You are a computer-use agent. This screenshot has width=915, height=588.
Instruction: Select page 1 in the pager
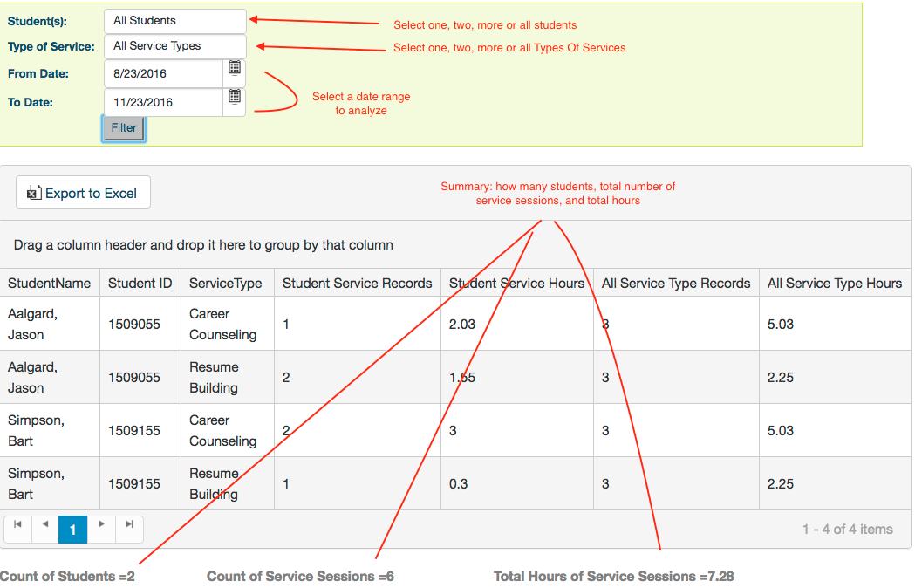[x=73, y=530]
